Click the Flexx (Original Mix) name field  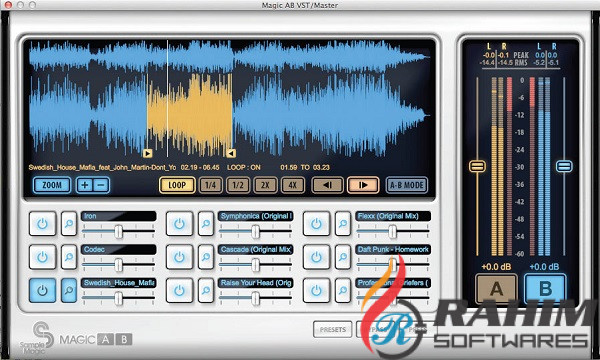tap(393, 216)
